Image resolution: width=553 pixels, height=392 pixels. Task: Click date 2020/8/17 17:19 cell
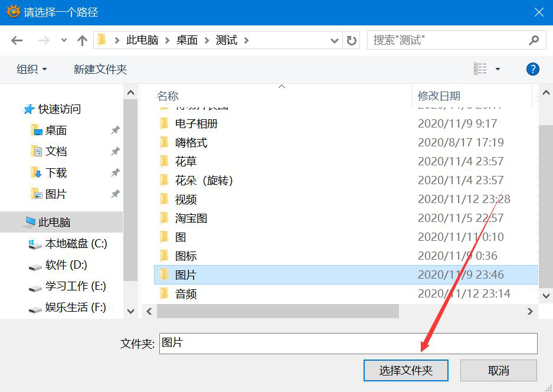pyautogui.click(x=460, y=142)
